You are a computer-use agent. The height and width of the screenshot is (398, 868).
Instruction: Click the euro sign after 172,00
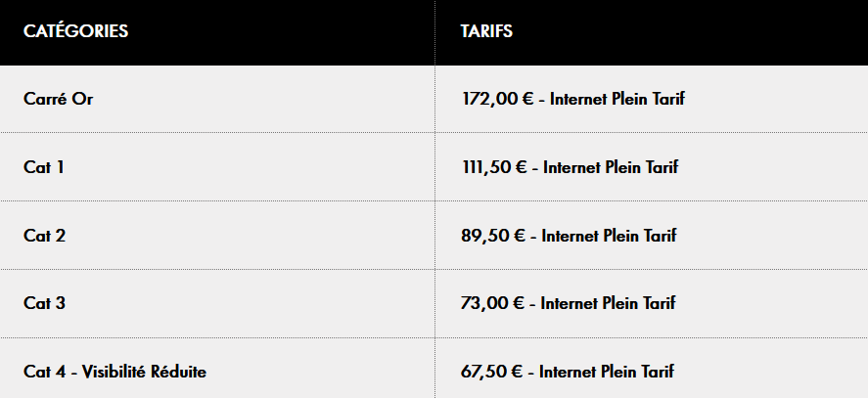527,99
